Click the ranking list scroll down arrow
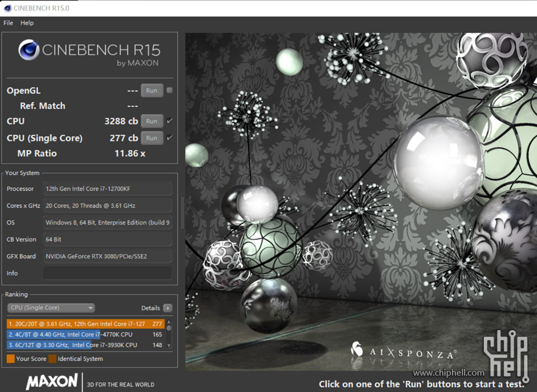The image size is (537, 392). pos(169,345)
